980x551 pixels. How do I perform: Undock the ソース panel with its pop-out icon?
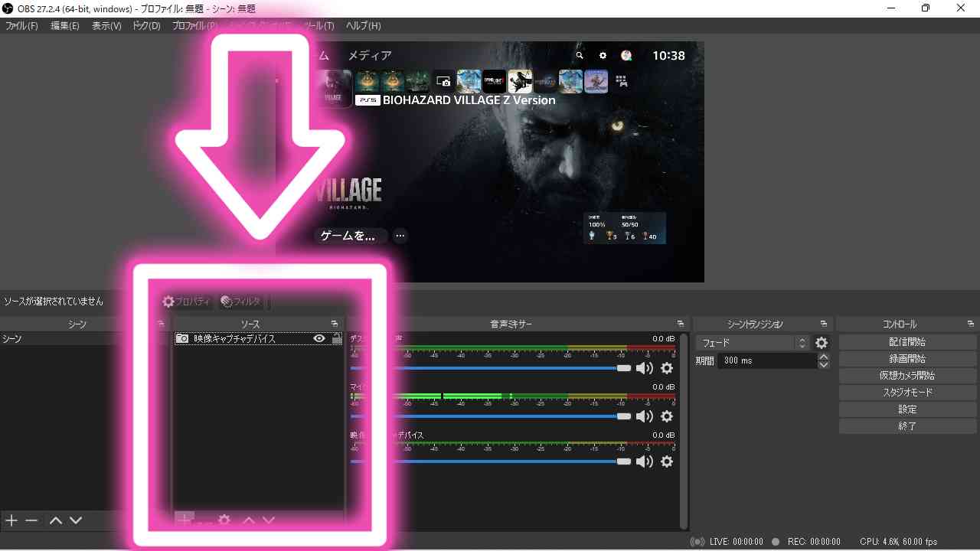pos(335,324)
